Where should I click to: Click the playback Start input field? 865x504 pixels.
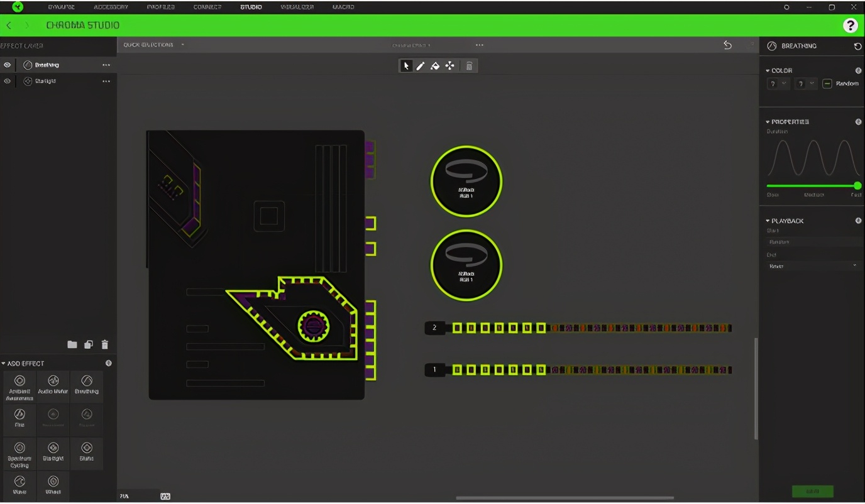coord(812,242)
